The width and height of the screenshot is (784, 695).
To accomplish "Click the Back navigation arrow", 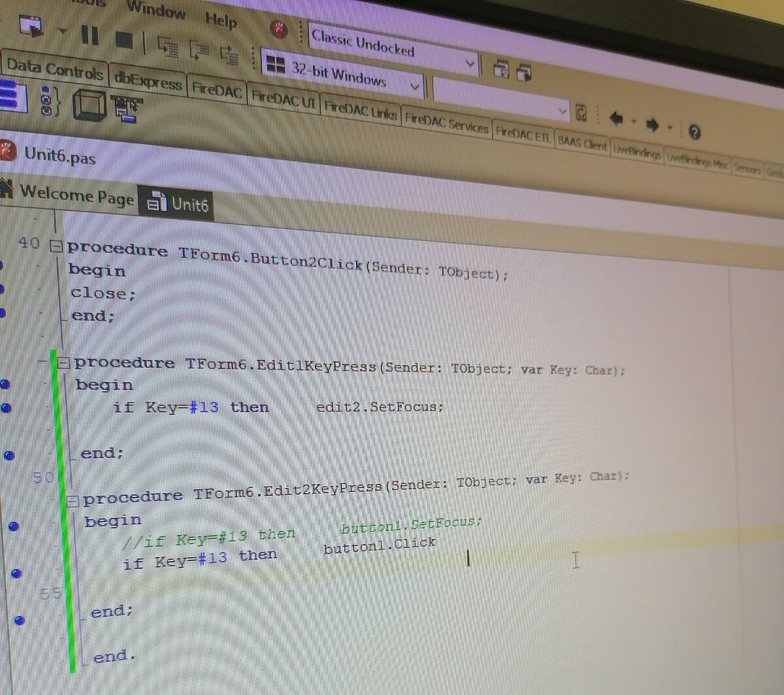I will [616, 119].
